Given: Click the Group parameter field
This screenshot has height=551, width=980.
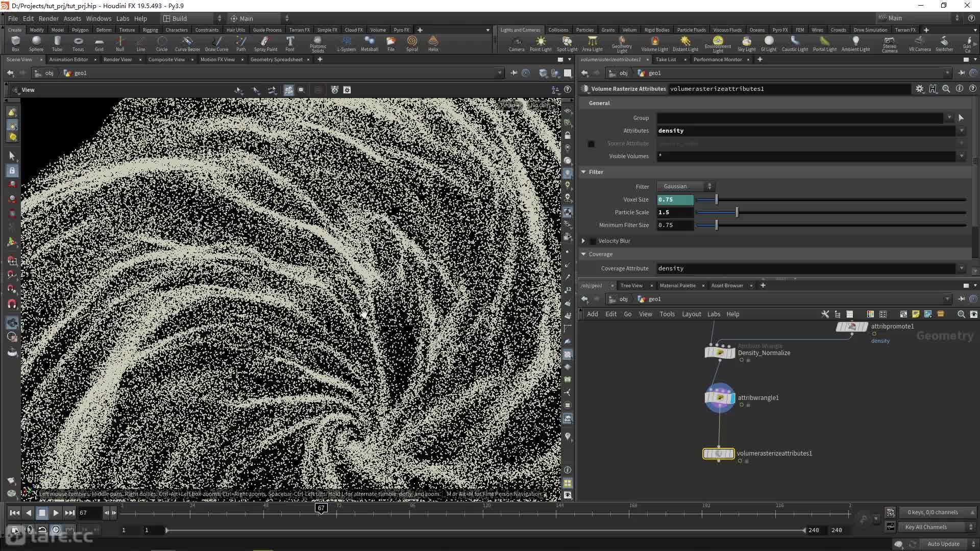Looking at the screenshot, I should point(800,118).
